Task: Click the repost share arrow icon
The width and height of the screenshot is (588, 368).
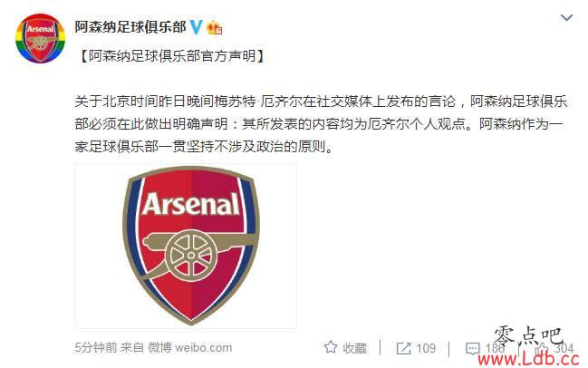Action: [x=403, y=348]
